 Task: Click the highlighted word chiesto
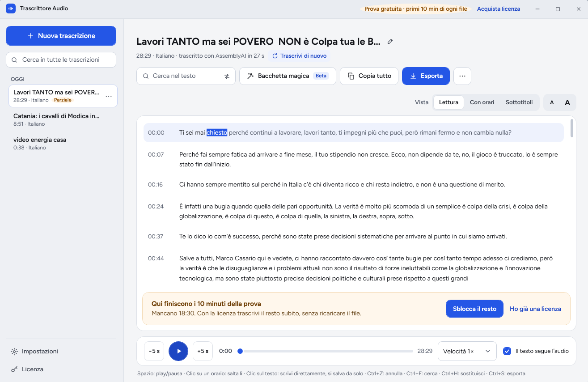pos(217,133)
